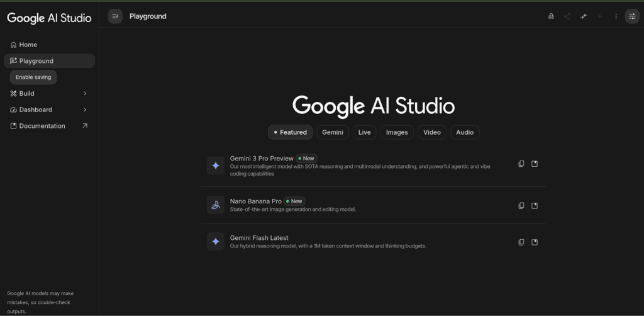Open the Build sidebar item
The width and height of the screenshot is (644, 316).
pyautogui.click(x=49, y=94)
